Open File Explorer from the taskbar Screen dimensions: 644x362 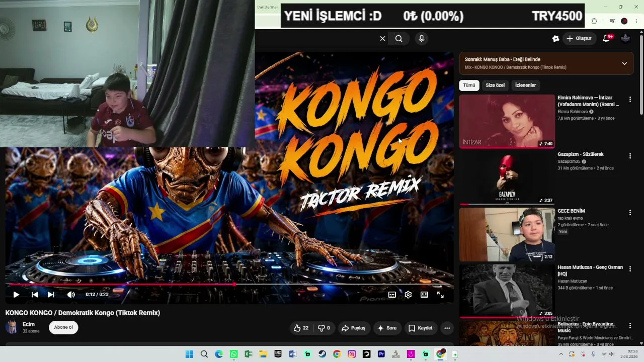click(263, 354)
